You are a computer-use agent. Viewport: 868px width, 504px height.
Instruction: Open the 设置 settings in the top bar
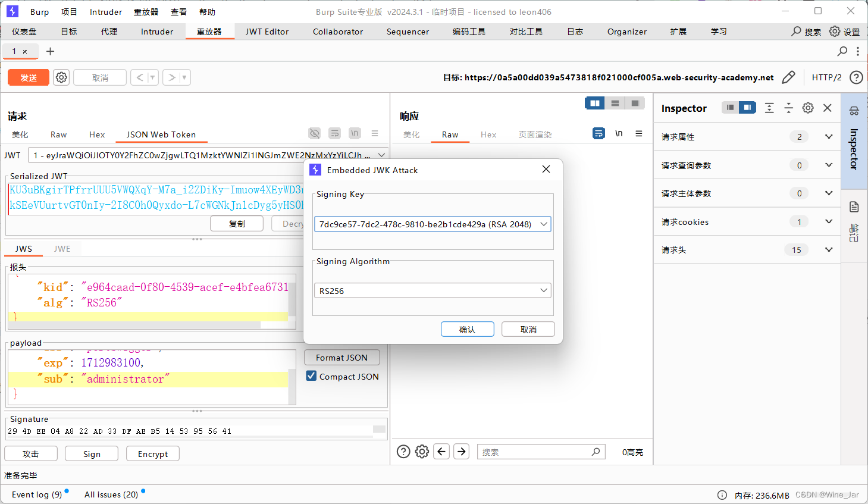(845, 32)
